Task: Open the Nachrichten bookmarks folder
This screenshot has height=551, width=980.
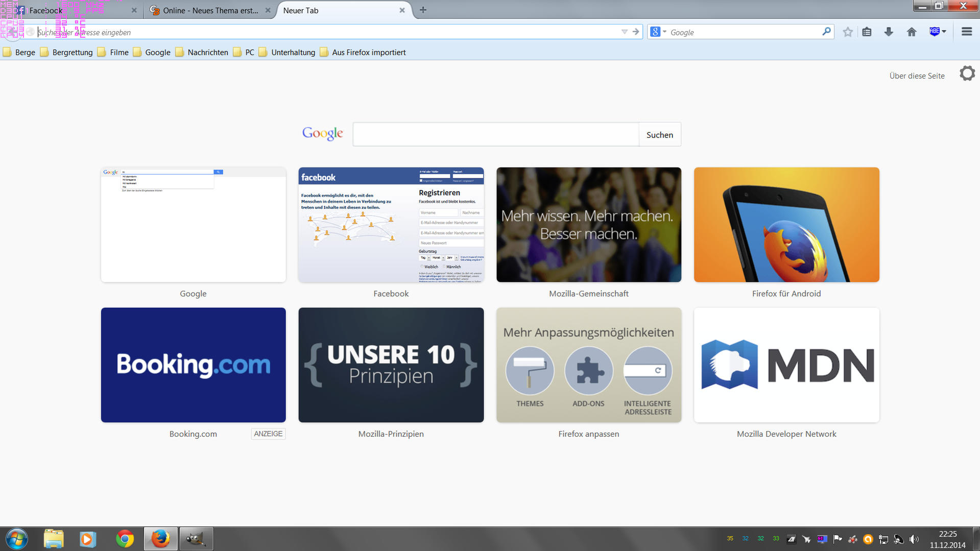Action: coord(202,52)
